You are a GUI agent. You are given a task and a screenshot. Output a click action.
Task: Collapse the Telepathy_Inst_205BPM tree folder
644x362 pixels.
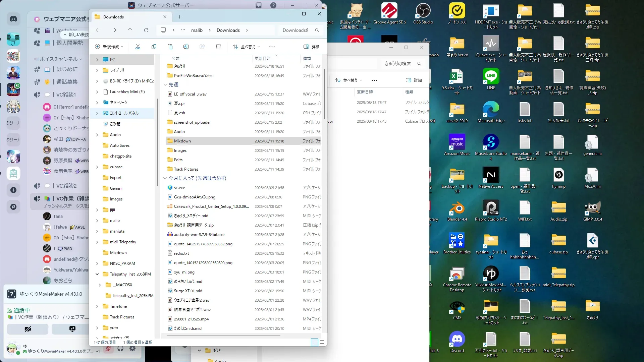[97, 274]
